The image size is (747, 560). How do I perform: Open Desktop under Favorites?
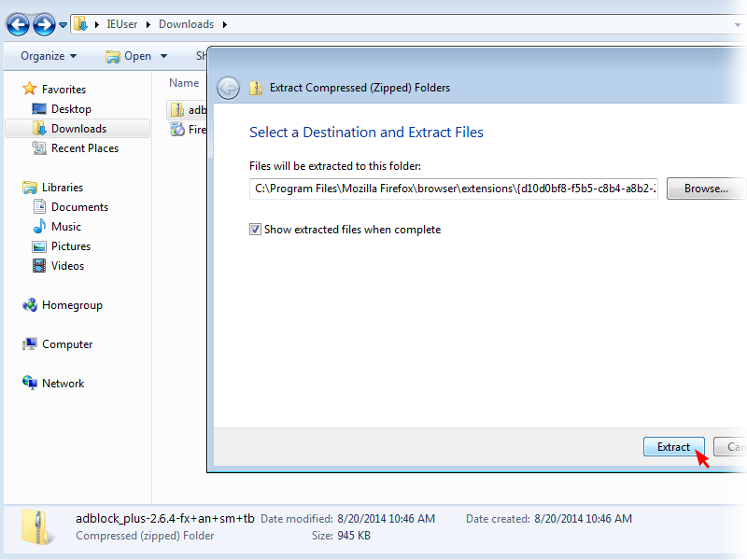71,109
